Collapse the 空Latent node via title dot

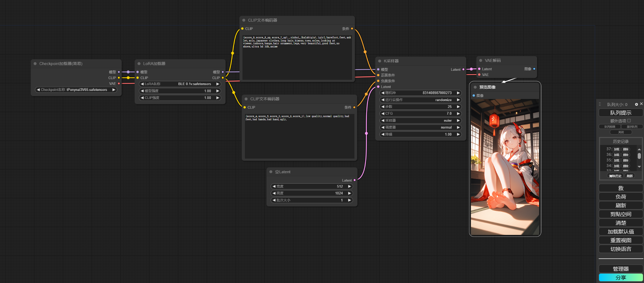271,172
